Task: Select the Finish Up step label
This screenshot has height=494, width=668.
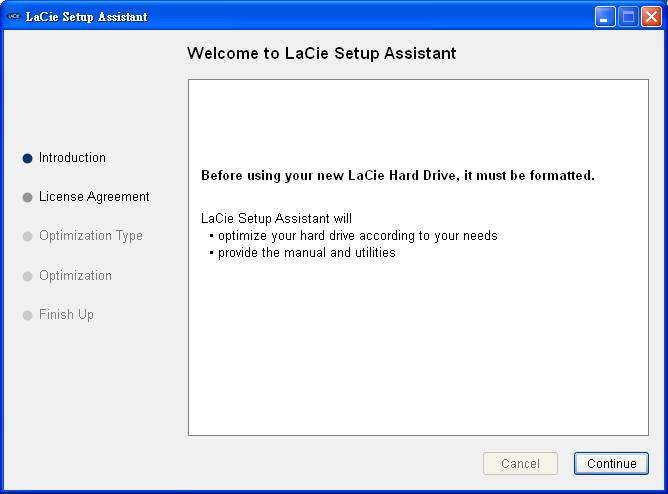Action: (66, 315)
